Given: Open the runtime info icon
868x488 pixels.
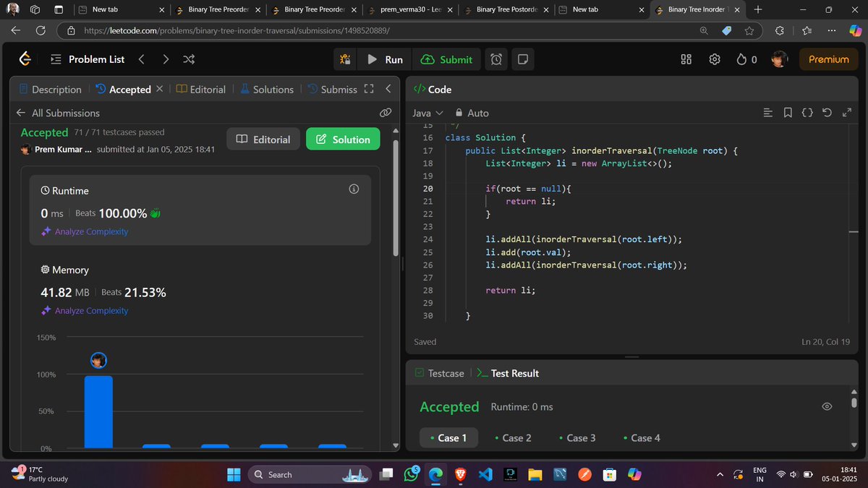Looking at the screenshot, I should (x=354, y=189).
